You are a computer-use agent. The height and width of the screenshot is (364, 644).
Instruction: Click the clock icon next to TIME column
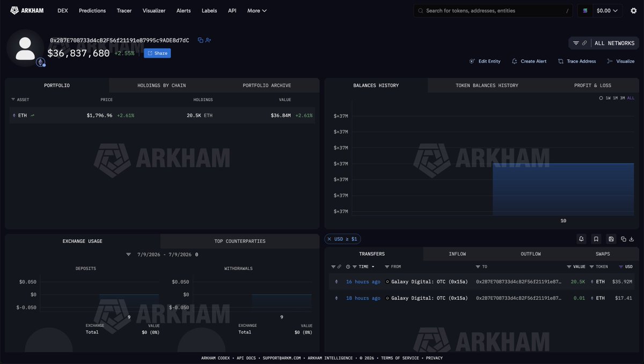click(x=348, y=266)
